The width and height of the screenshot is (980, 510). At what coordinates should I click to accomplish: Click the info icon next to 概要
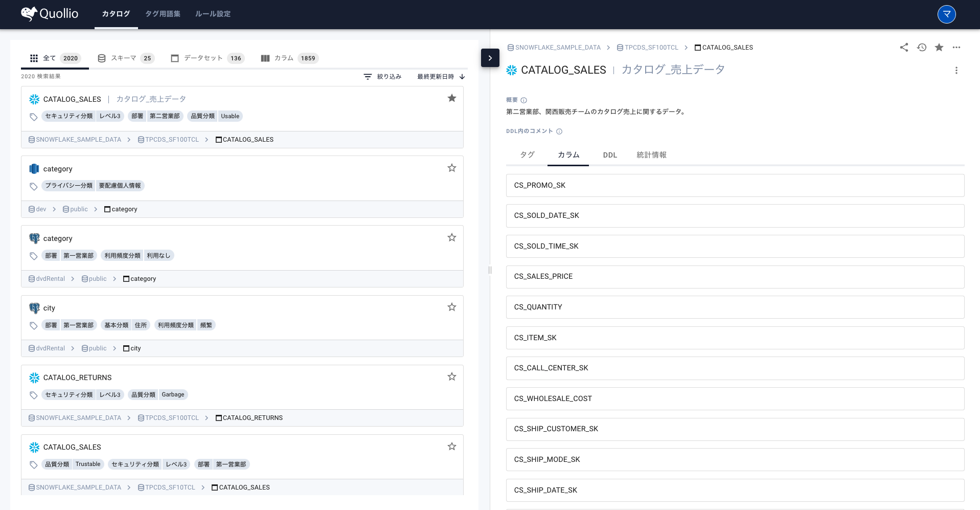(x=523, y=100)
